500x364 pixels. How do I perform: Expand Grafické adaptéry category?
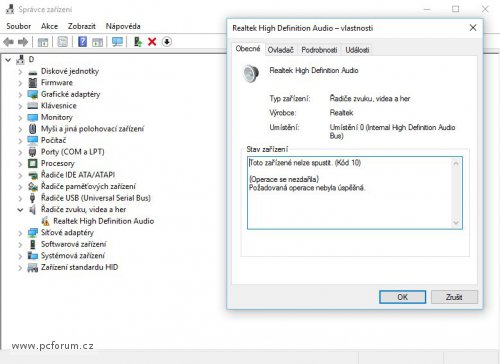coord(20,95)
